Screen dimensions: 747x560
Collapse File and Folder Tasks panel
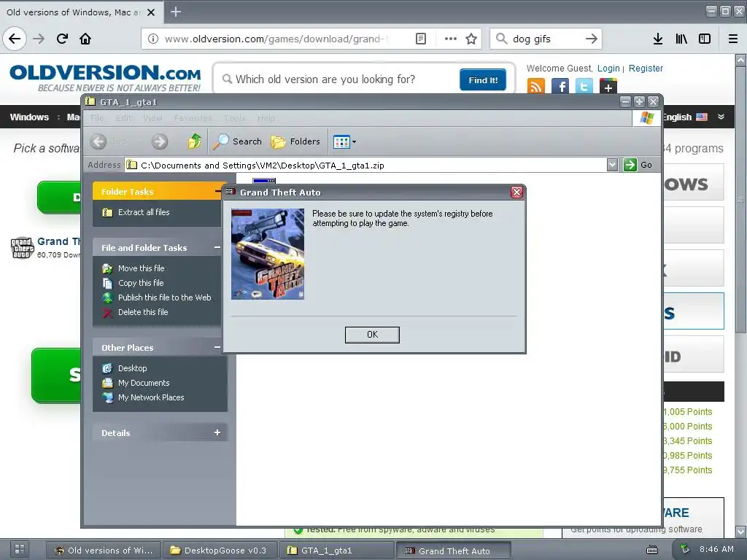(217, 248)
